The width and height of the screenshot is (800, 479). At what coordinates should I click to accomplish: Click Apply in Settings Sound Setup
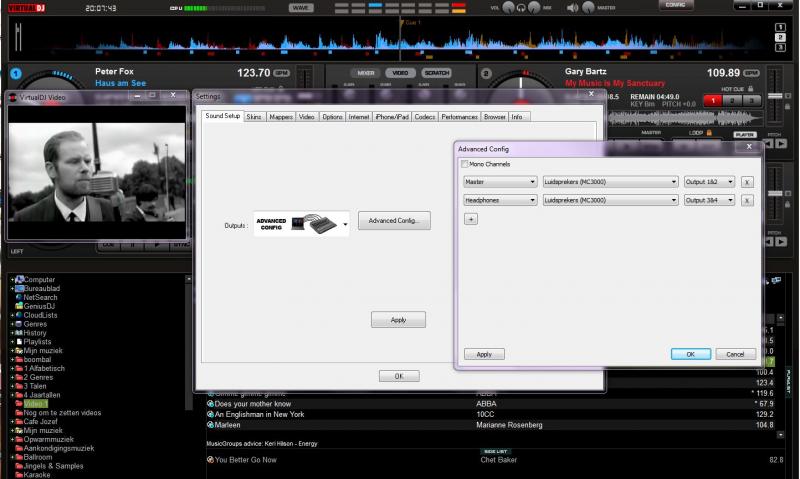(398, 320)
